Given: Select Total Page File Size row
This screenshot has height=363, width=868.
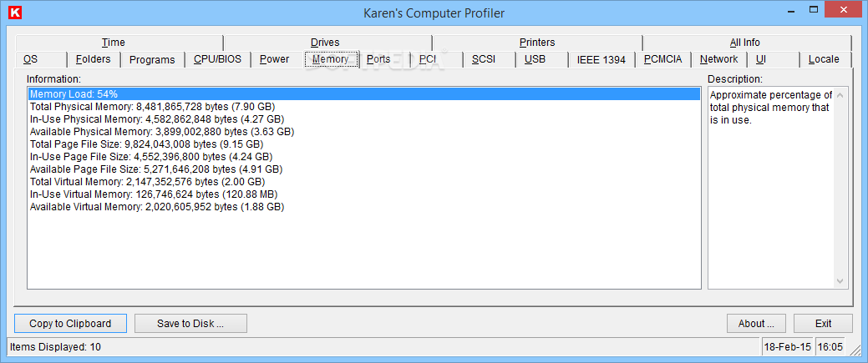Looking at the screenshot, I should tap(363, 144).
